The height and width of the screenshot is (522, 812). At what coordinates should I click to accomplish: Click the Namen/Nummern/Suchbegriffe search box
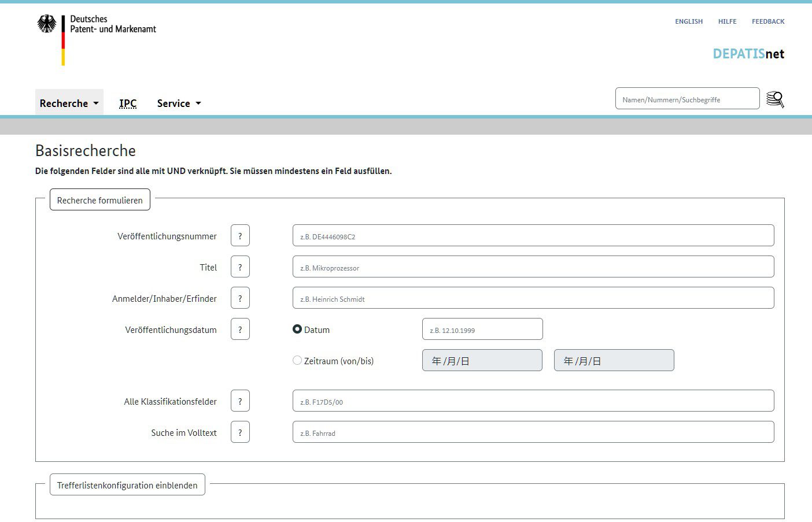(688, 99)
